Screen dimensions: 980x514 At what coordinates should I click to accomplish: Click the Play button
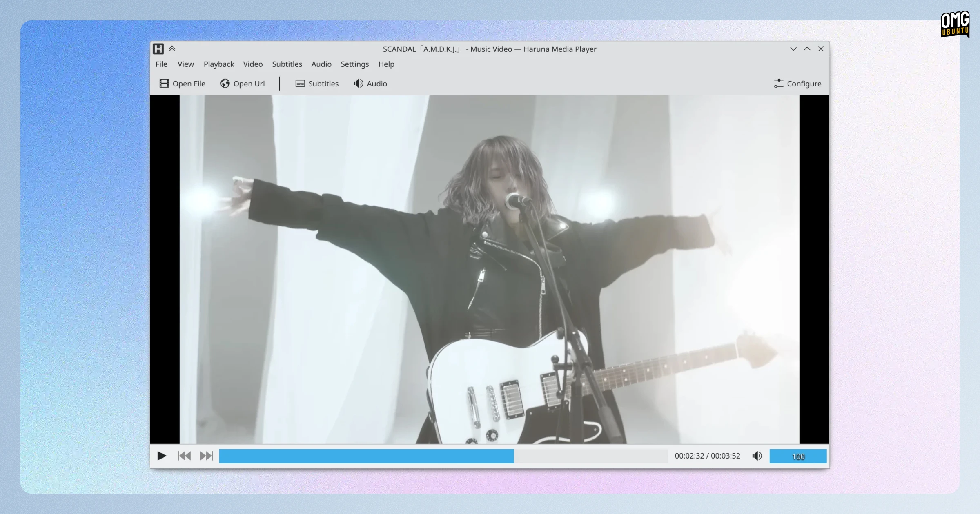pyautogui.click(x=162, y=456)
